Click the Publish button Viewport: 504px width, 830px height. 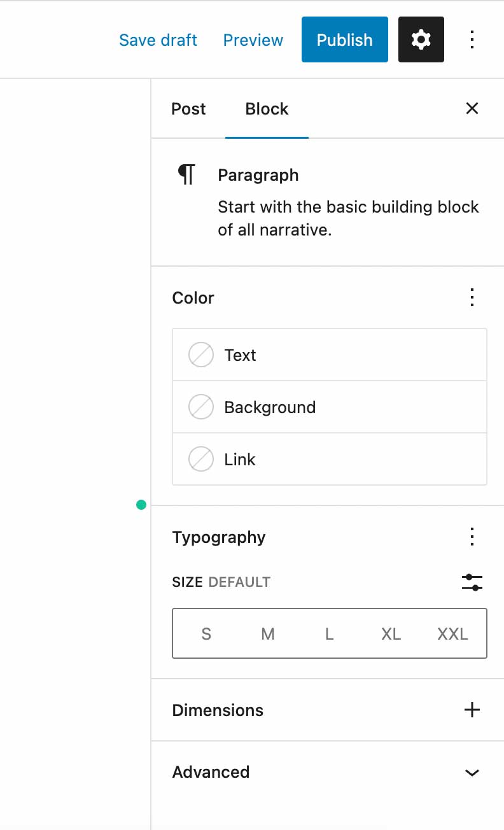(x=345, y=39)
